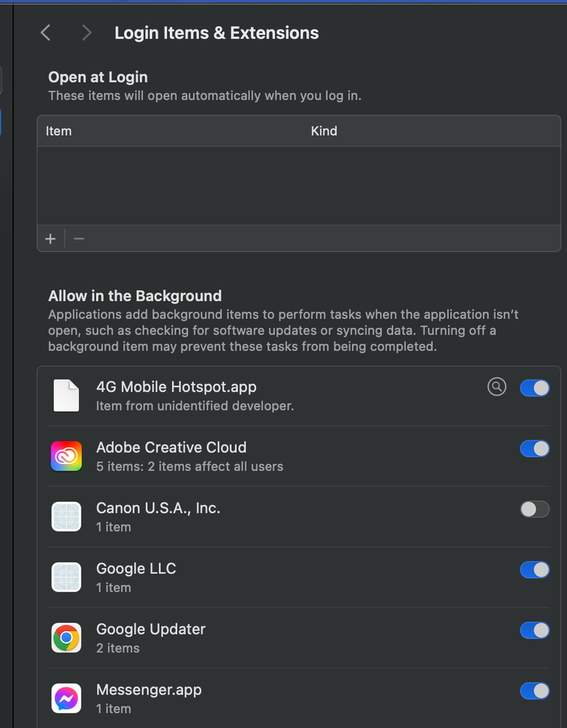Turn off Messenger.app background item

pyautogui.click(x=534, y=691)
